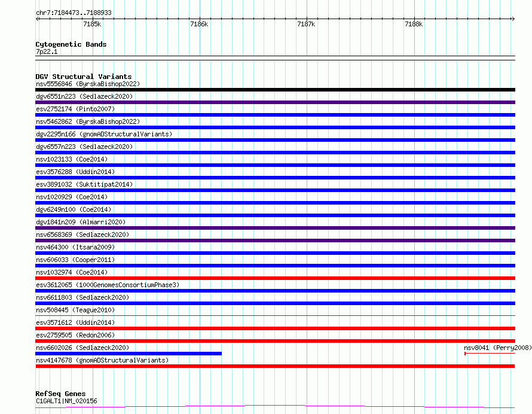Click the short blue bar of nsv6602026

click(129, 354)
